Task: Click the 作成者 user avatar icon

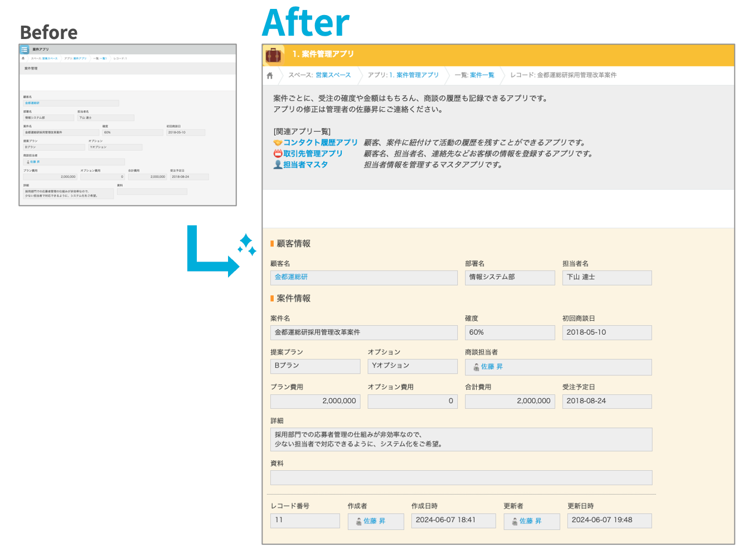Action: (358, 522)
